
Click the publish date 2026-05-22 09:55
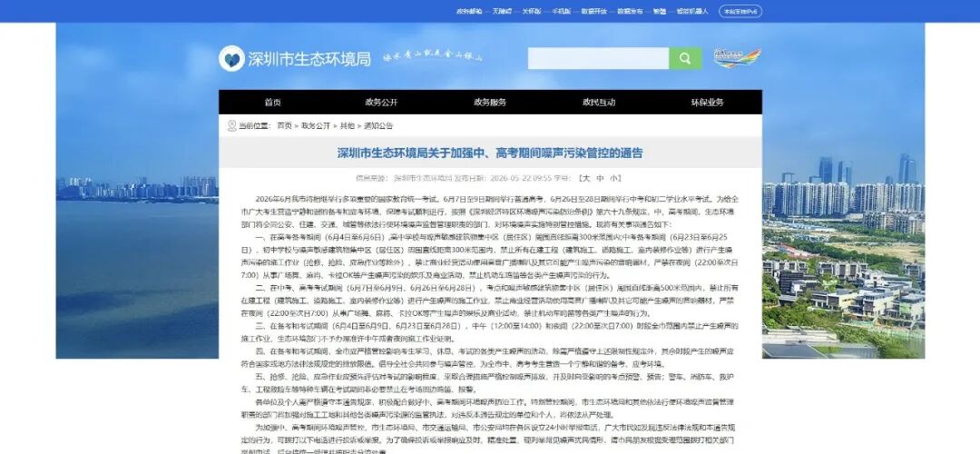(520, 178)
